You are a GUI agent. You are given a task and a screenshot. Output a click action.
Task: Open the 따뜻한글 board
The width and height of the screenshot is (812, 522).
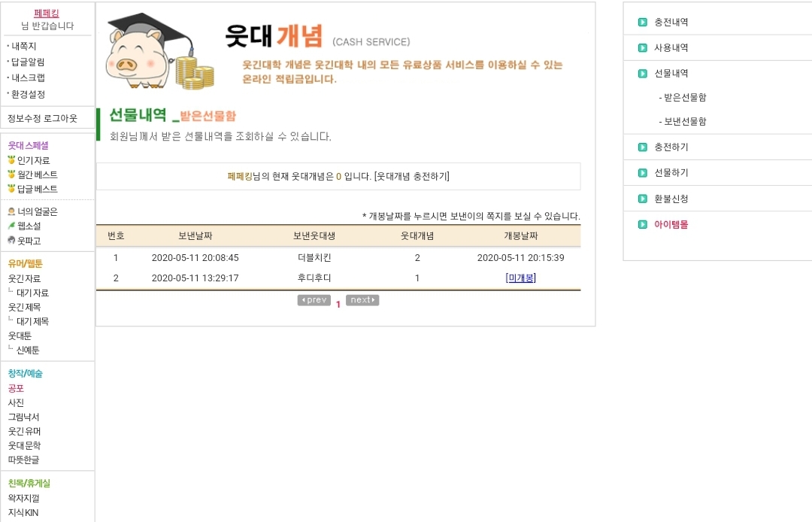24,460
